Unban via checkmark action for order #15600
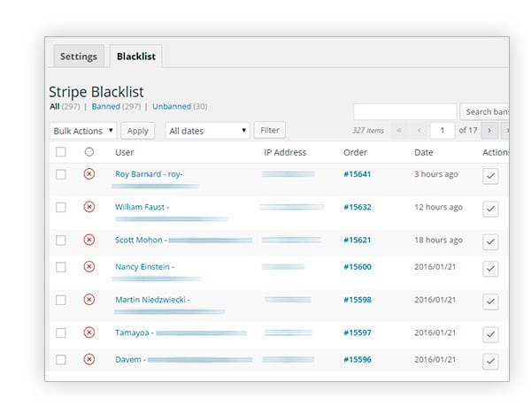This screenshot has height=420, width=531. [x=490, y=269]
